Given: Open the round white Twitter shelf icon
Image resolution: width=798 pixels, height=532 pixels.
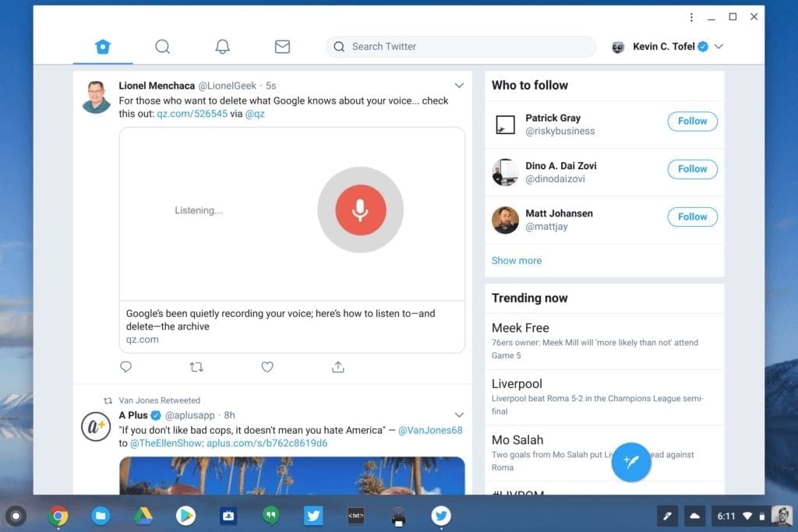Looking at the screenshot, I should pyautogui.click(x=441, y=516).
